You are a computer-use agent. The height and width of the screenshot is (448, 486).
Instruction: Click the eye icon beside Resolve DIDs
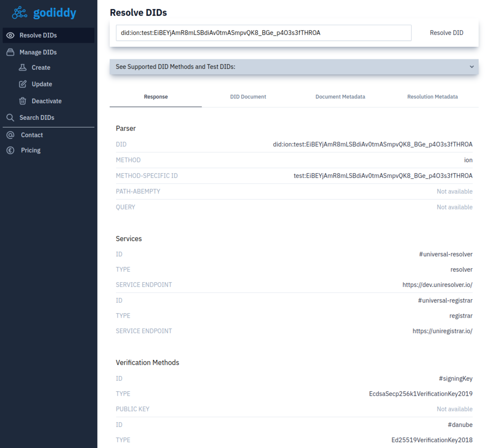[10, 35]
